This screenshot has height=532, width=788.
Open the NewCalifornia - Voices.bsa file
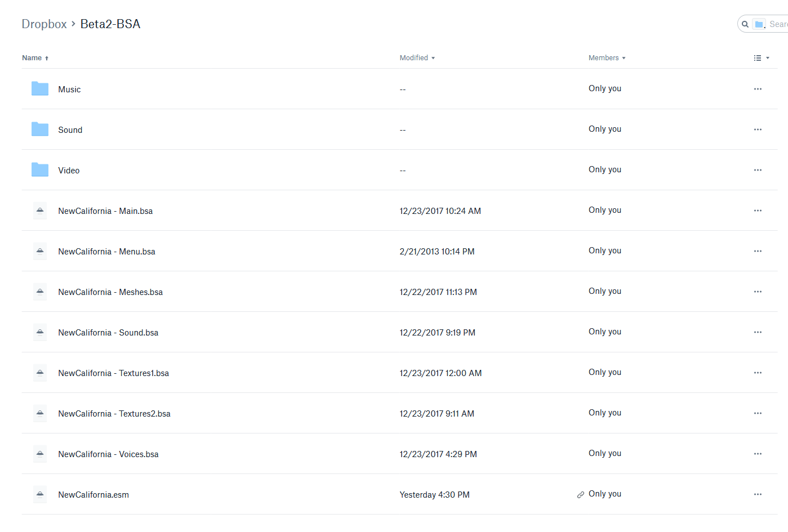point(108,454)
